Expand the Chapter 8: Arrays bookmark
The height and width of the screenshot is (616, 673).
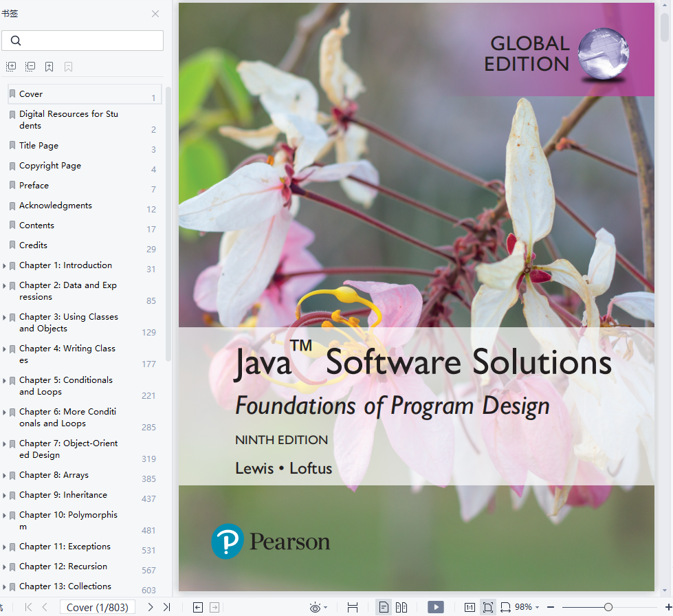[4, 475]
